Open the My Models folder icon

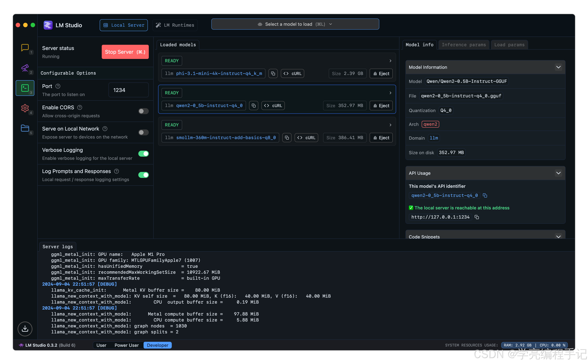(25, 128)
